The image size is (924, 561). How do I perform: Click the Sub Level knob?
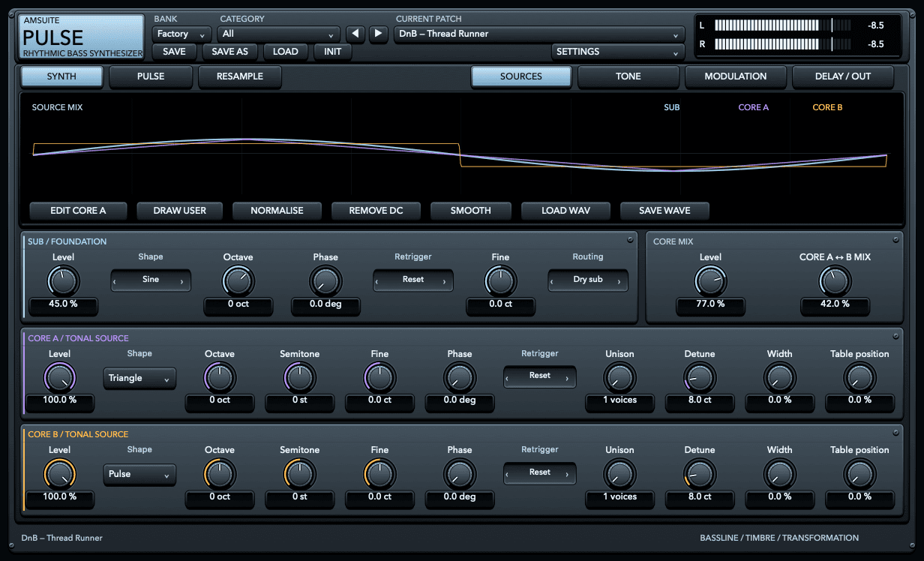point(64,281)
